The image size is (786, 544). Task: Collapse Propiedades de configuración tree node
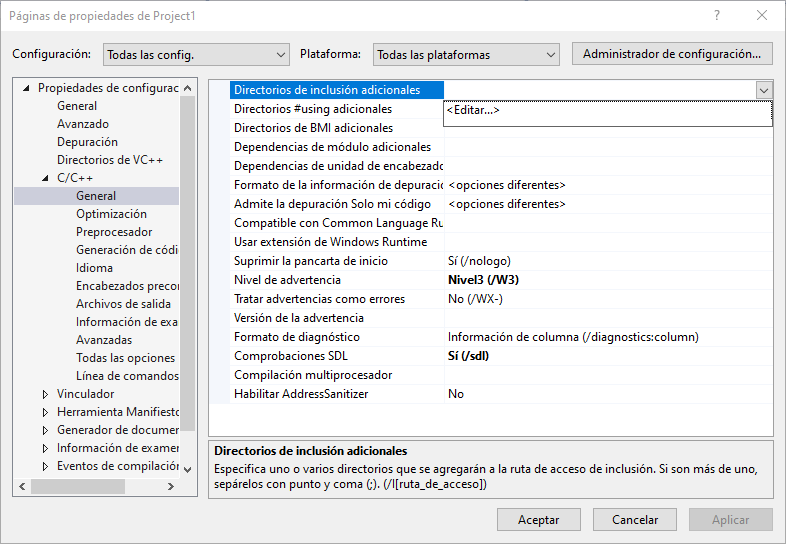pyautogui.click(x=27, y=88)
